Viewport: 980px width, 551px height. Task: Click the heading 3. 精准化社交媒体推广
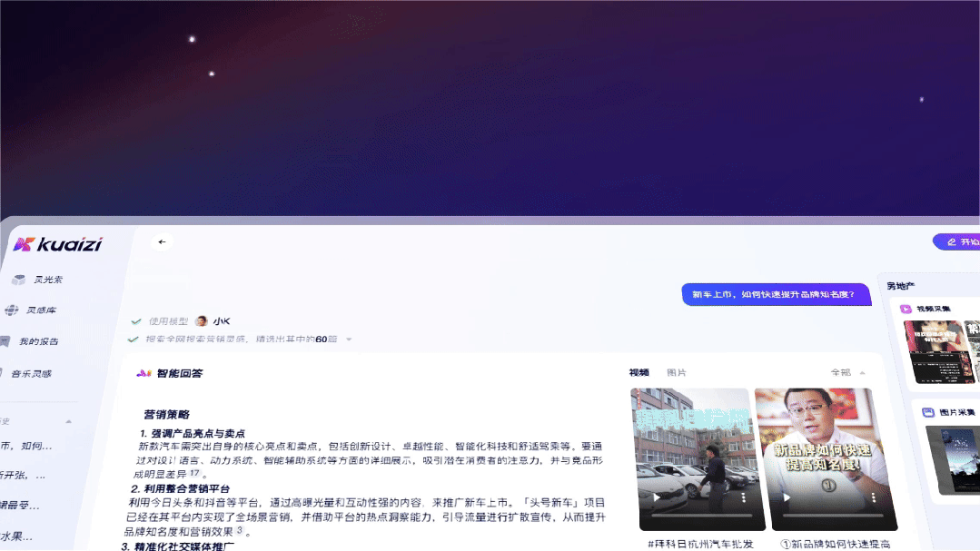pos(178,546)
